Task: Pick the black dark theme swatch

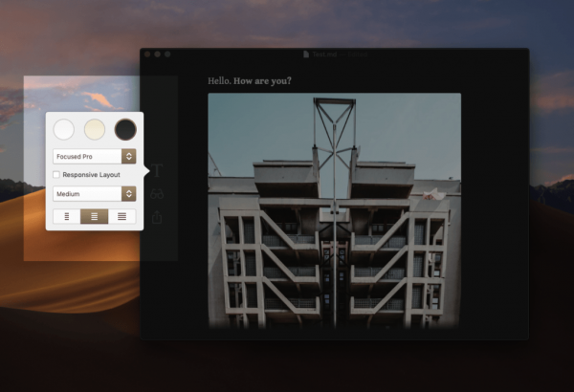Action: tap(125, 129)
